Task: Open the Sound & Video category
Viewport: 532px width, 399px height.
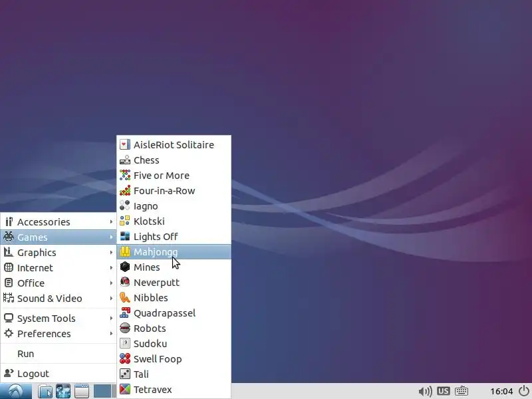Action: (59, 298)
